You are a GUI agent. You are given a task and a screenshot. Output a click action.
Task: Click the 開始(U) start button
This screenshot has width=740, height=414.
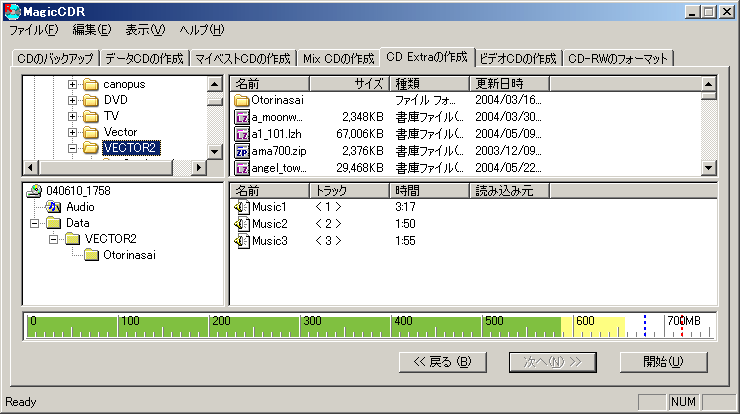(x=664, y=362)
